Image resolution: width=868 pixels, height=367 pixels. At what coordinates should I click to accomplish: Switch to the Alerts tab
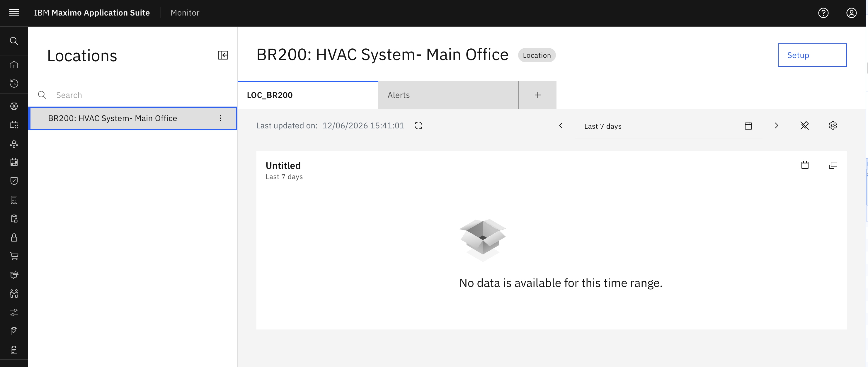coord(448,95)
